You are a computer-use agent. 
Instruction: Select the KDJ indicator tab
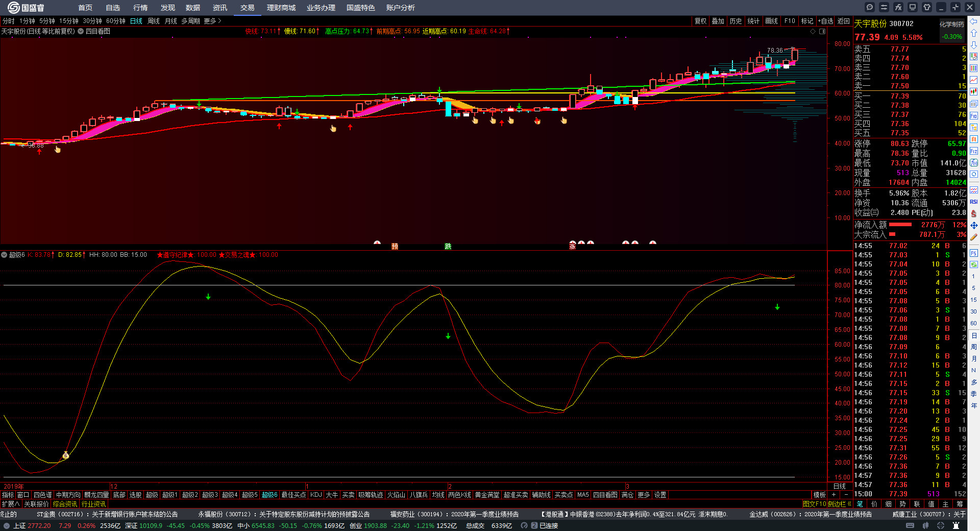coord(316,495)
